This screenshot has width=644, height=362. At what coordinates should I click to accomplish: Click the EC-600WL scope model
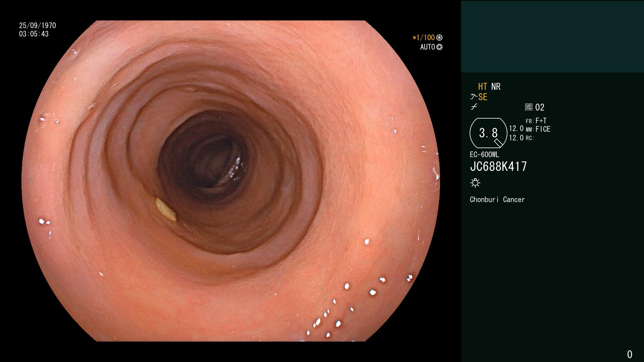point(484,155)
